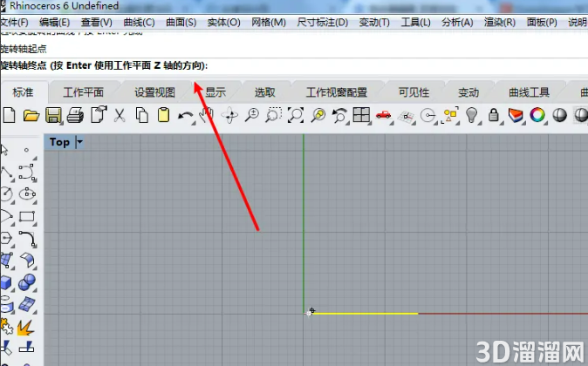This screenshot has height=366, width=588.
Task: Switch to the 可见性 toolbar tab
Action: point(414,92)
